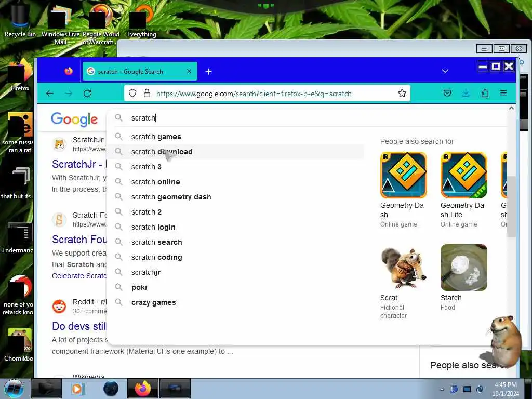Choose suggestion scratch geometry dash
The width and height of the screenshot is (532, 399).
tap(235, 197)
